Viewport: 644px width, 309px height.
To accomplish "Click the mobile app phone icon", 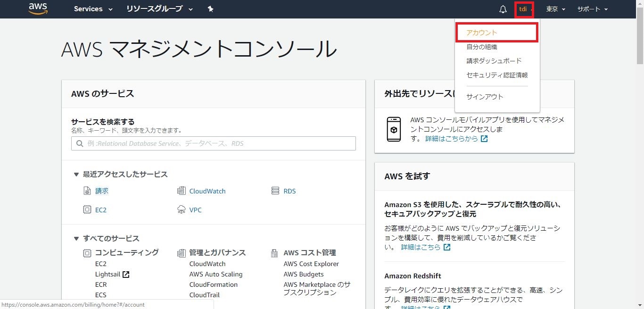I will coord(394,129).
